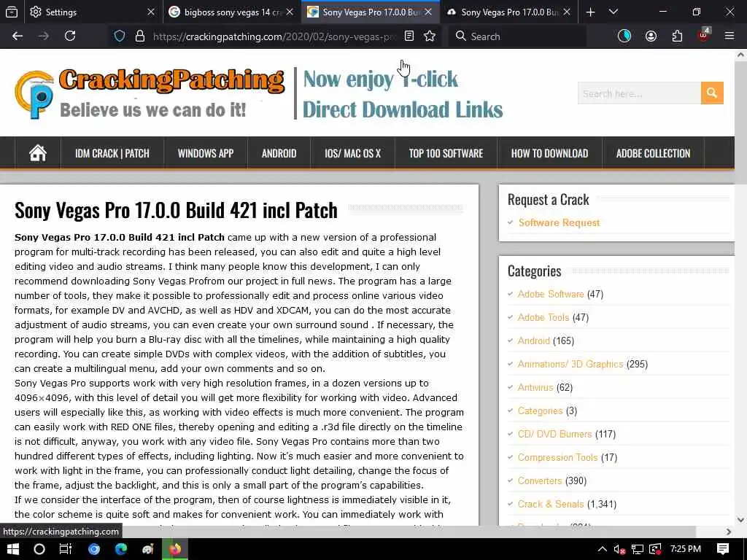Click the browser address bar URL
This screenshot has width=747, height=560.
(274, 36)
